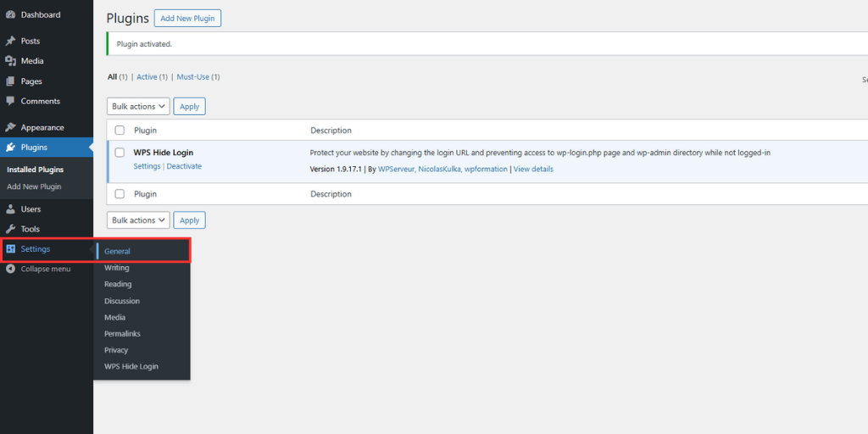Screen dimensions: 868x434
Task: Click View details for WPS Hide Login
Action: (x=533, y=170)
